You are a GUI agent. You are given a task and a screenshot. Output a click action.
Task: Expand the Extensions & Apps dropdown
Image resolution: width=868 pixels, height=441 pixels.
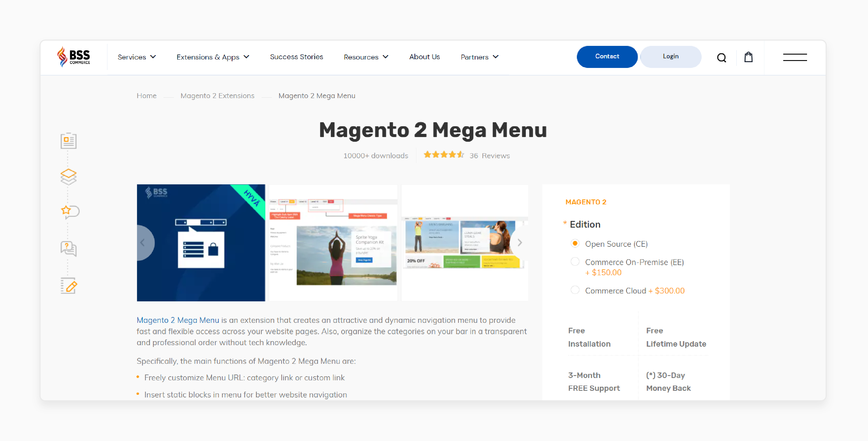point(213,57)
